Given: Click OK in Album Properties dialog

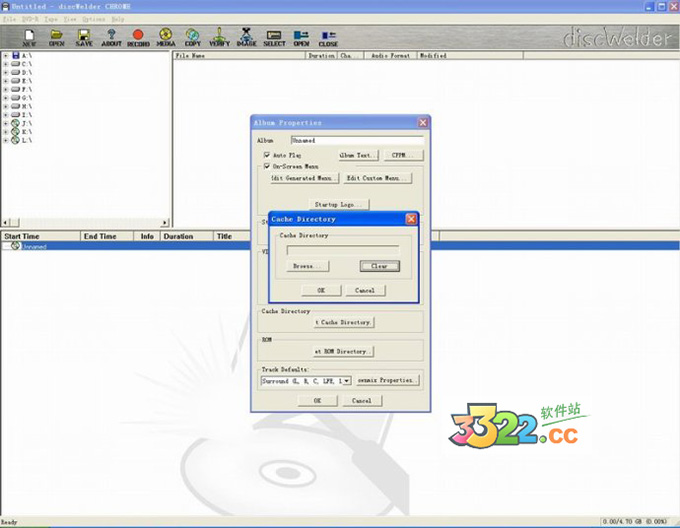Looking at the screenshot, I should point(317,401).
